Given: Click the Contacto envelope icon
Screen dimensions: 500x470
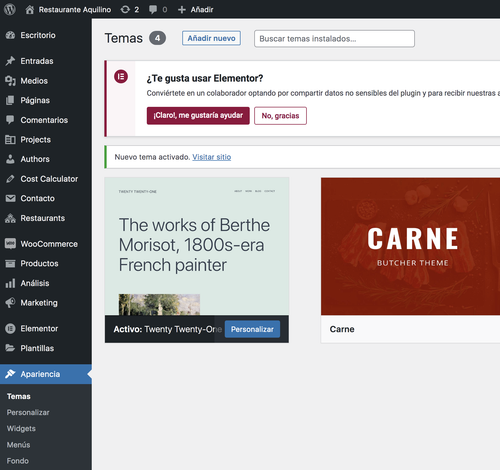Looking at the screenshot, I should pyautogui.click(x=10, y=198).
